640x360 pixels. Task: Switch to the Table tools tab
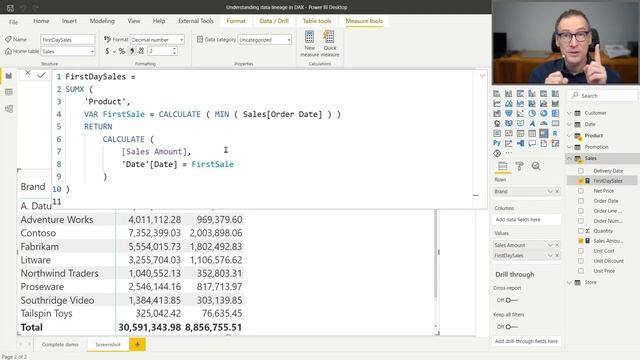point(317,21)
